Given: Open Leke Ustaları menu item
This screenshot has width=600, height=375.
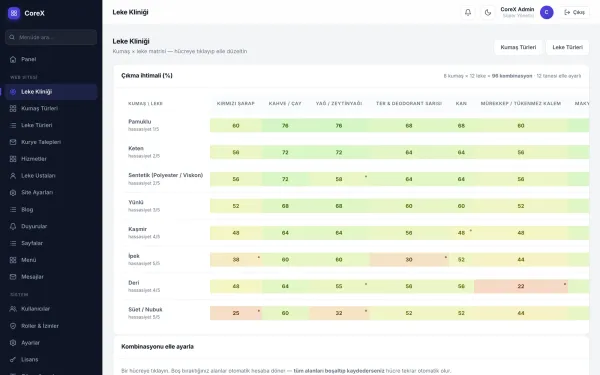Looking at the screenshot, I should [51, 176].
